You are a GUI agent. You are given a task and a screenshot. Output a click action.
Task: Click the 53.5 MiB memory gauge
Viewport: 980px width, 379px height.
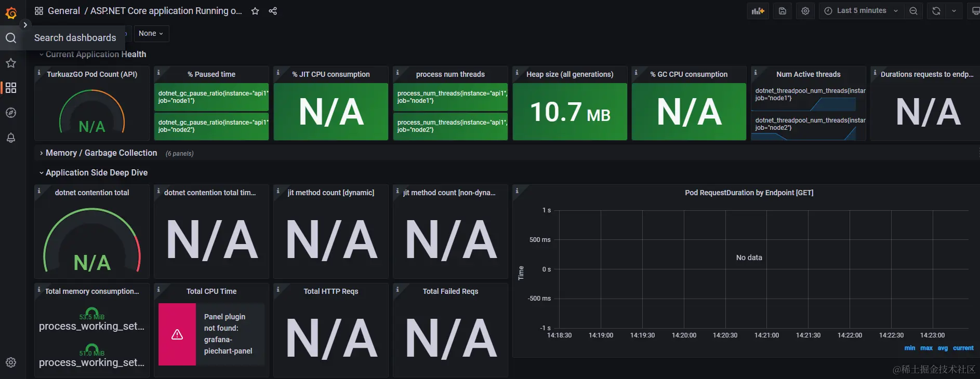[x=92, y=314]
